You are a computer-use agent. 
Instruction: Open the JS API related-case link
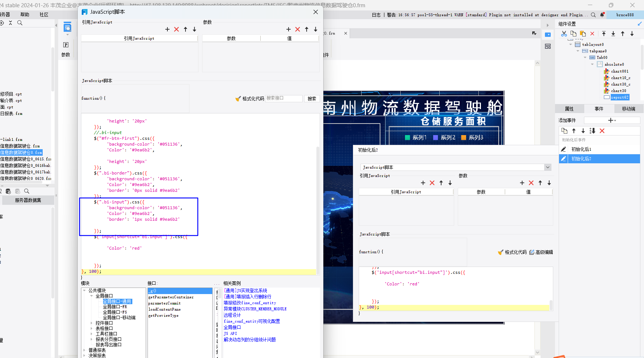click(230, 333)
